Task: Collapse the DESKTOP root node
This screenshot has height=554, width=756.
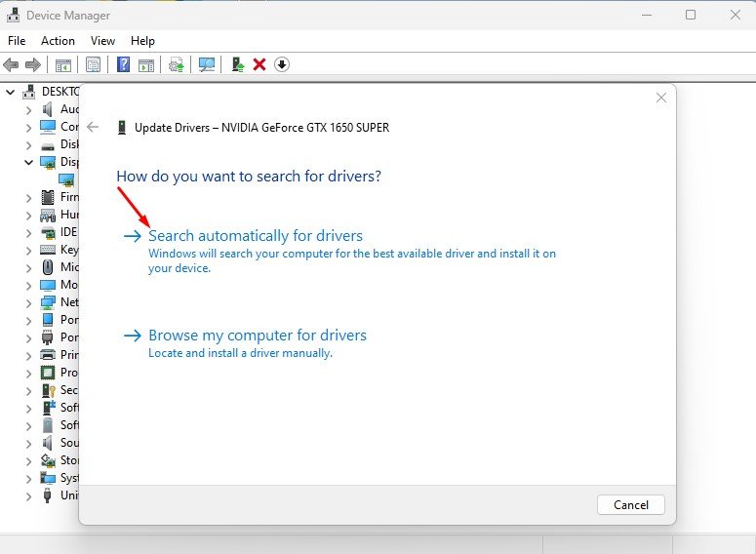Action: point(11,92)
